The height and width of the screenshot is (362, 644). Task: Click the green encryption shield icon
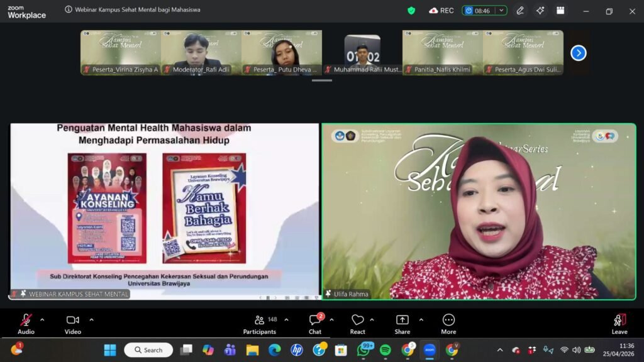pos(411,11)
